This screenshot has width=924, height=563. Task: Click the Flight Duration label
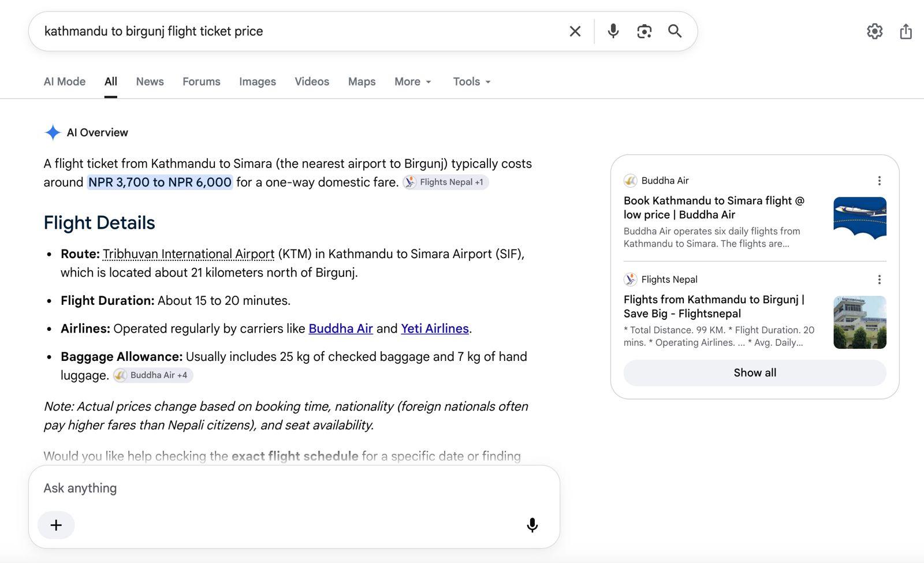coord(107,301)
